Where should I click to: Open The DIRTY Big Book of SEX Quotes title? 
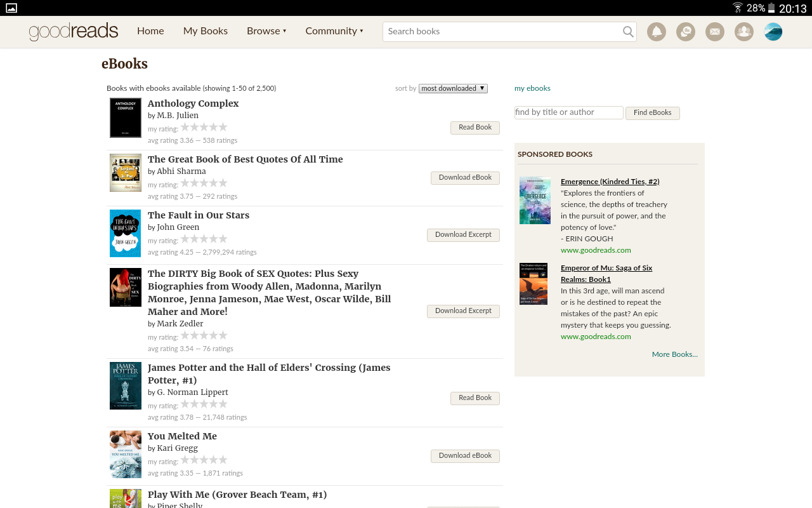(269, 293)
